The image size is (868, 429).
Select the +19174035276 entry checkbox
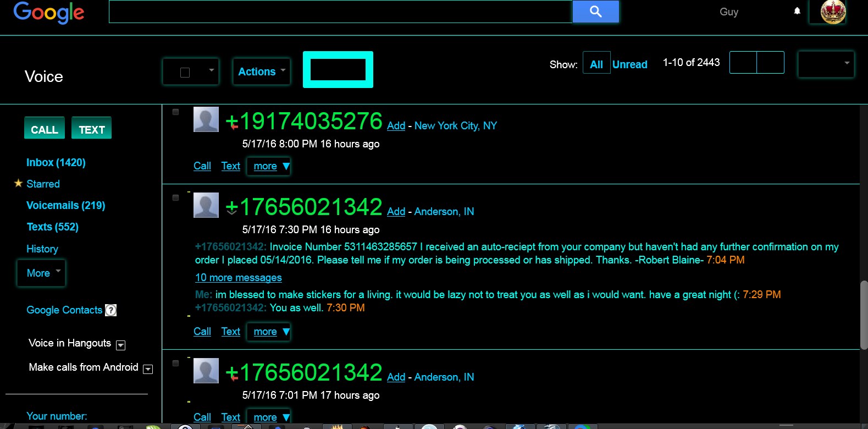176,112
